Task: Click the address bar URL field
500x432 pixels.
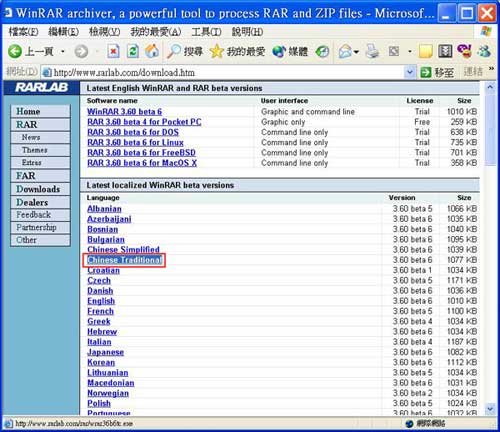Action: 228,72
